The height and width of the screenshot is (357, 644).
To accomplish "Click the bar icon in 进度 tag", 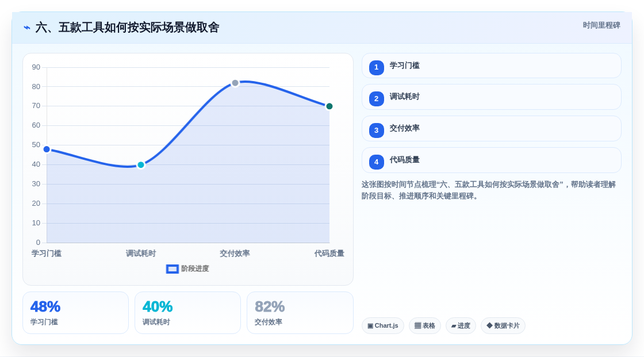I will pos(454,326).
